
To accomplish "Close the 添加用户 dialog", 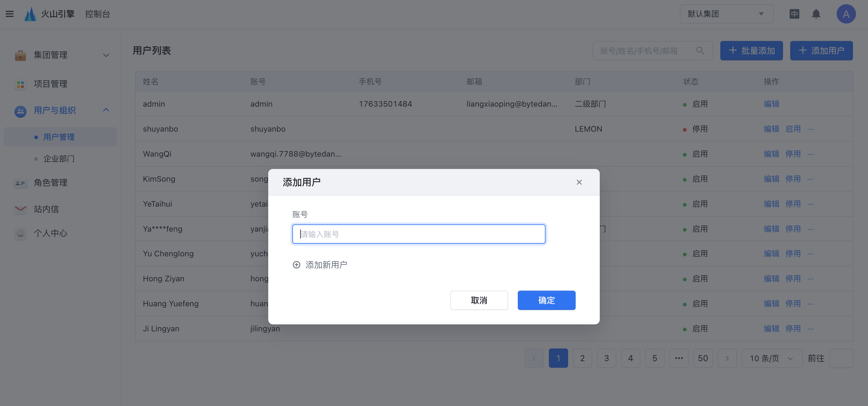I will (x=579, y=182).
